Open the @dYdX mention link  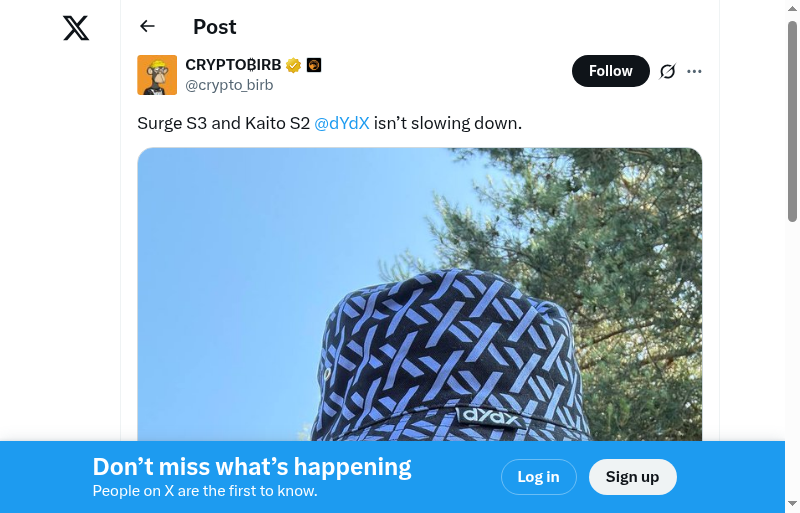click(x=342, y=124)
